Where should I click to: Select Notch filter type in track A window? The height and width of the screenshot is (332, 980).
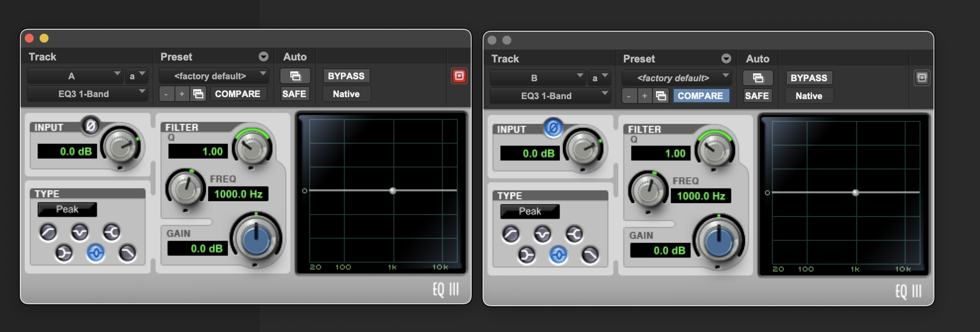click(80, 232)
